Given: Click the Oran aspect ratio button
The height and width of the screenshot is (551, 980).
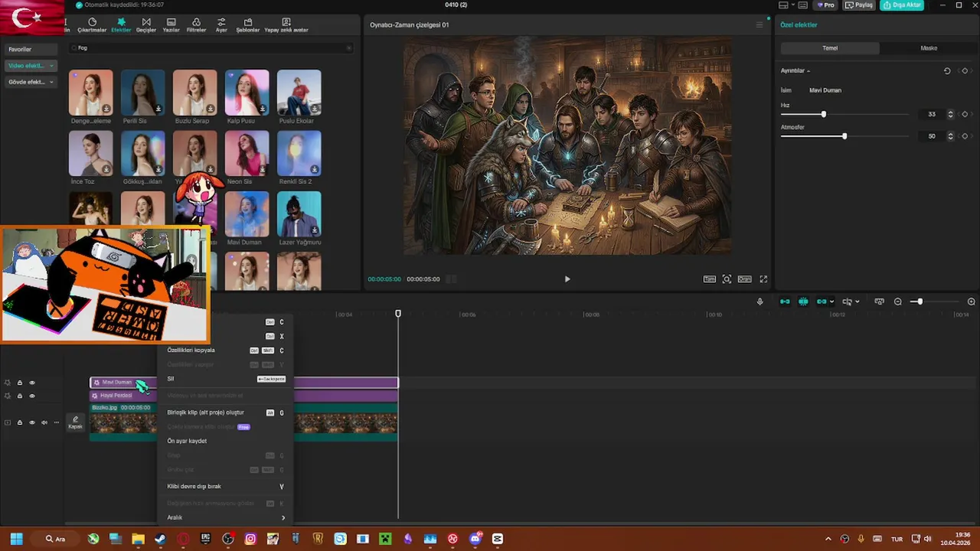Looking at the screenshot, I should 744,279.
